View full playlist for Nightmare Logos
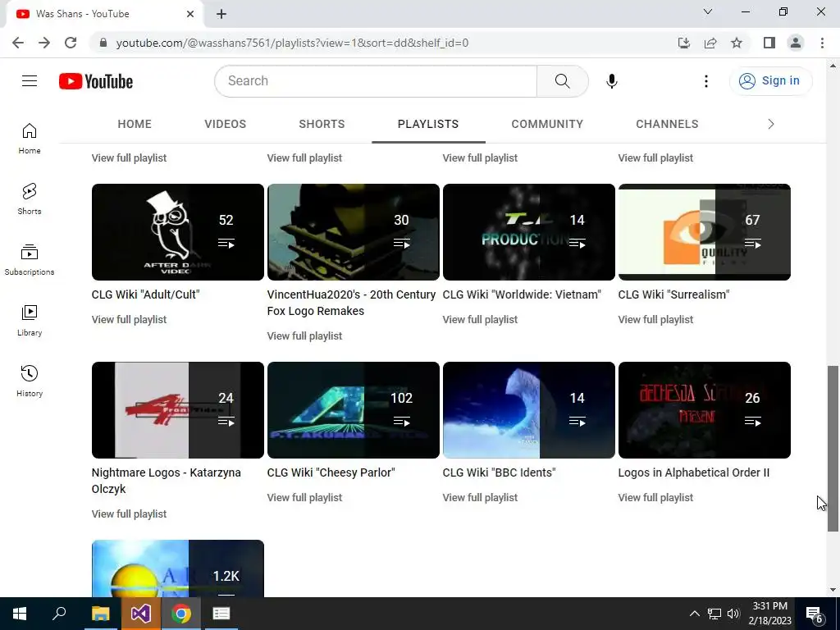 pos(129,514)
